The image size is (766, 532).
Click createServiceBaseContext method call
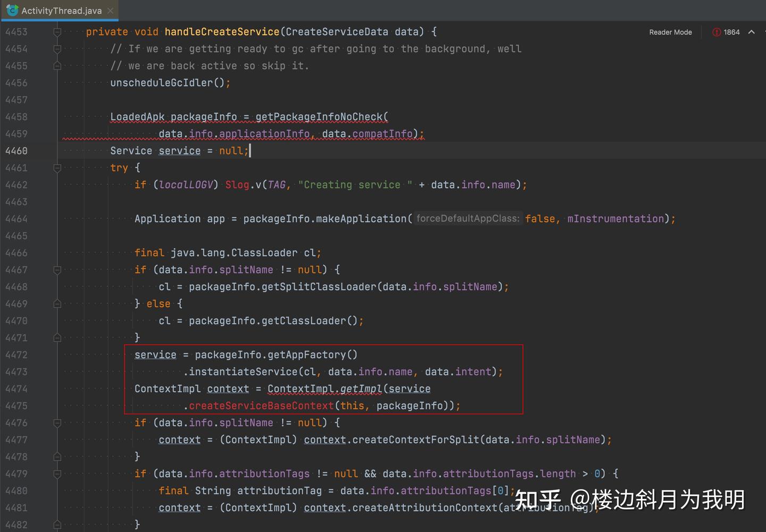pos(261,406)
